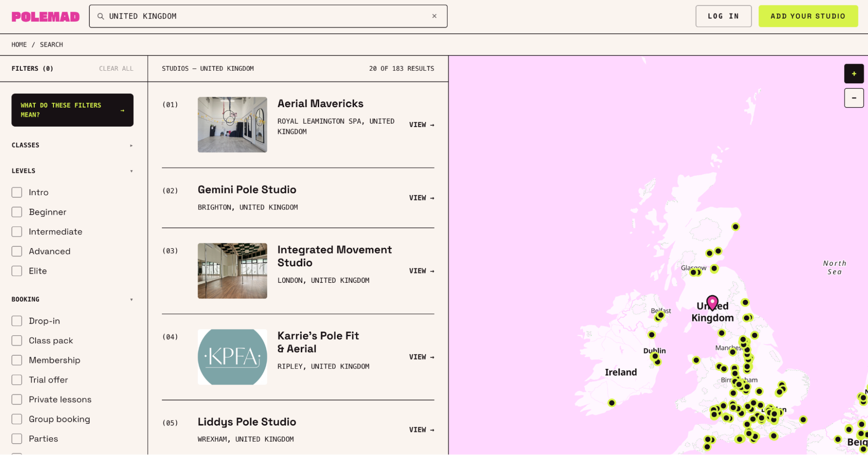Clear all filters
Image resolution: width=868 pixels, height=455 pixels.
(x=116, y=69)
